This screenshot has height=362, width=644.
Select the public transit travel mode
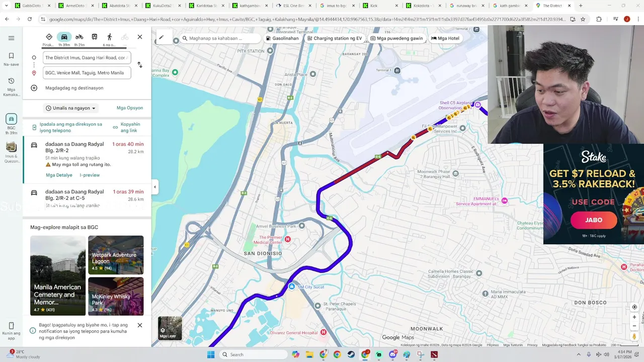coord(95,37)
